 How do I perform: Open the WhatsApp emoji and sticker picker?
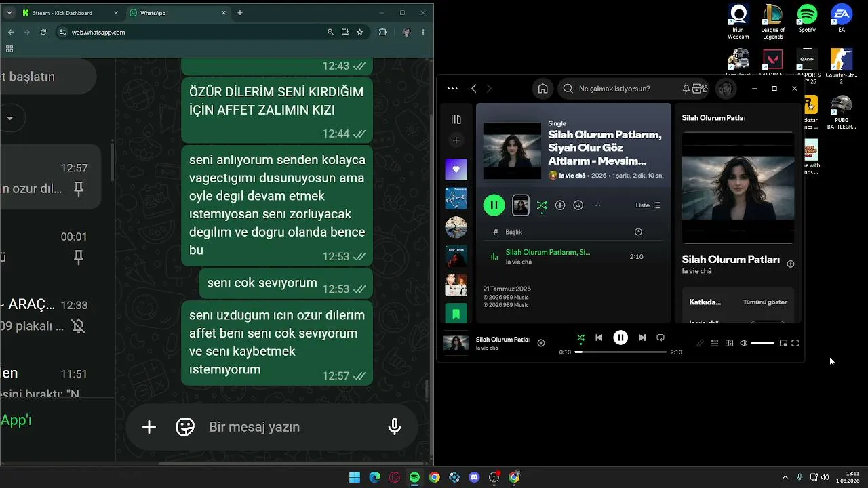(x=185, y=427)
